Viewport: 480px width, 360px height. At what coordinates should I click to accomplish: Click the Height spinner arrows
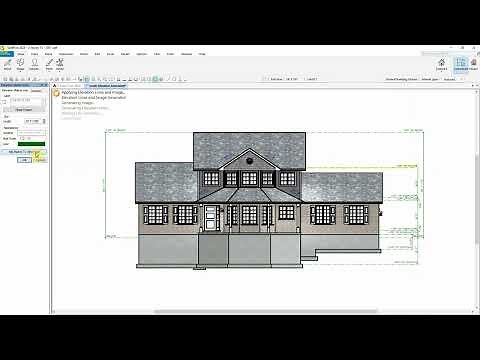click(x=44, y=121)
